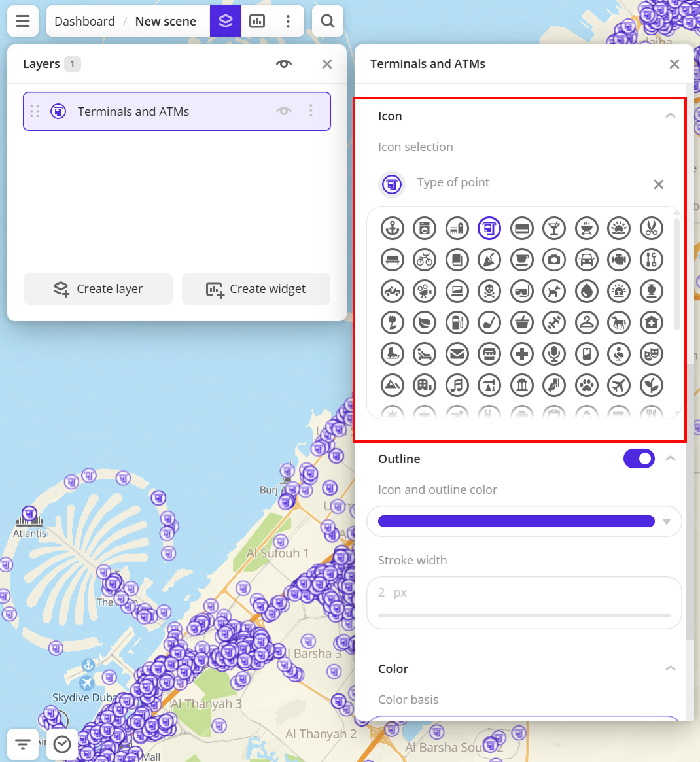Hide the Terminals and ATMs layer
The width and height of the screenshot is (700, 762).
(x=284, y=111)
